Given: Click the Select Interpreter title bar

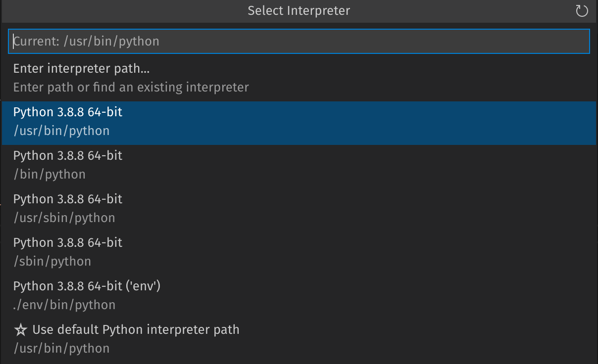Looking at the screenshot, I should pyautogui.click(x=299, y=10).
